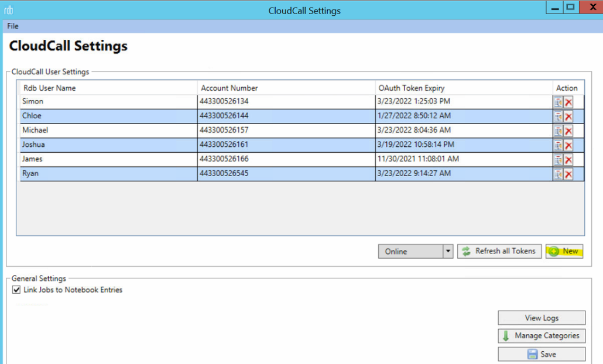This screenshot has width=603, height=364.
Task: Select the Chloe user name cell
Action: (x=108, y=116)
